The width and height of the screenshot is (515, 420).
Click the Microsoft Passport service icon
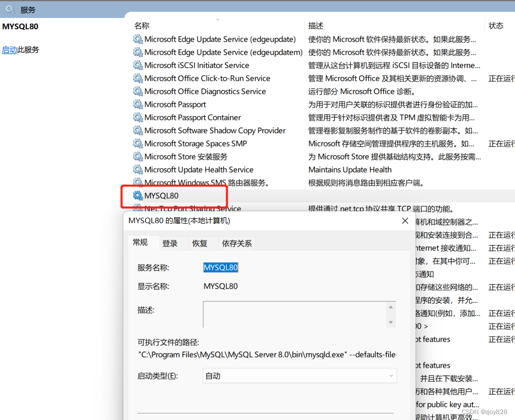pos(138,104)
